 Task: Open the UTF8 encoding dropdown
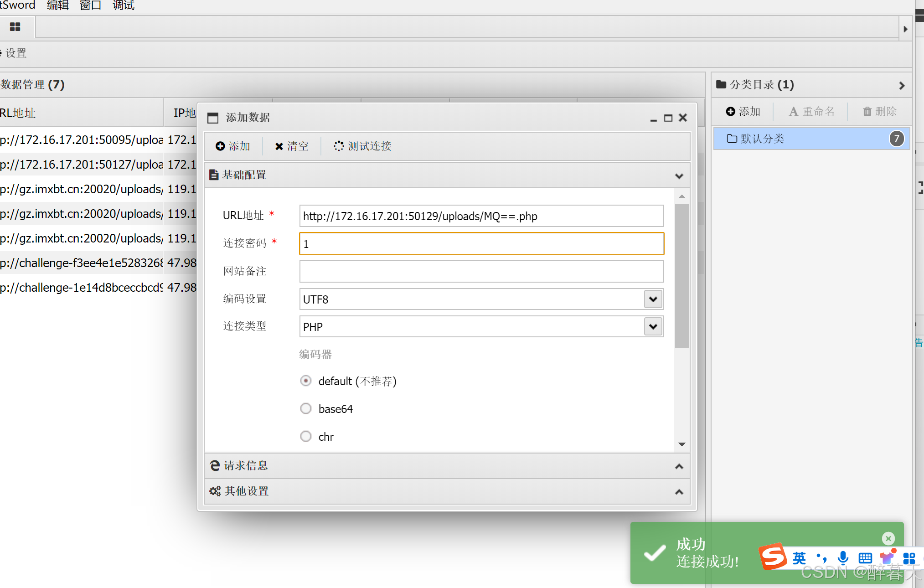pyautogui.click(x=653, y=299)
